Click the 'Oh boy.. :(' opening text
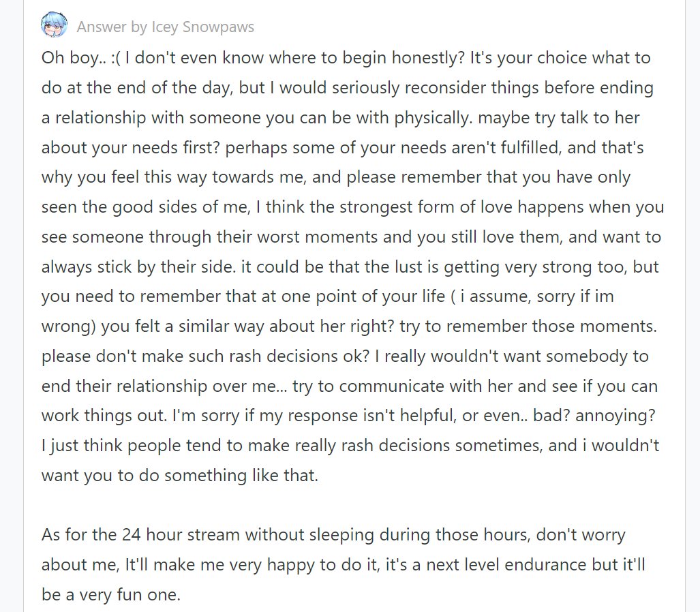700x612 pixels. (81, 58)
